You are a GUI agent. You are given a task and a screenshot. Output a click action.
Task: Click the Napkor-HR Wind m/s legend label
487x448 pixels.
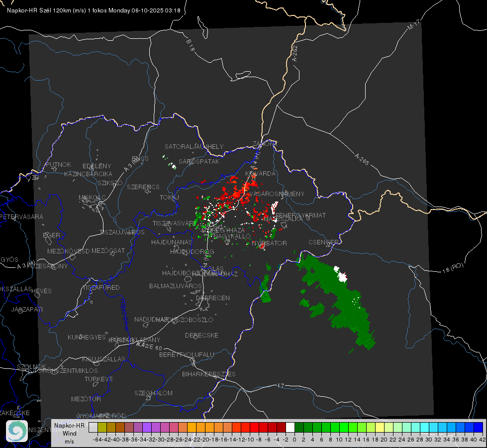(69, 433)
